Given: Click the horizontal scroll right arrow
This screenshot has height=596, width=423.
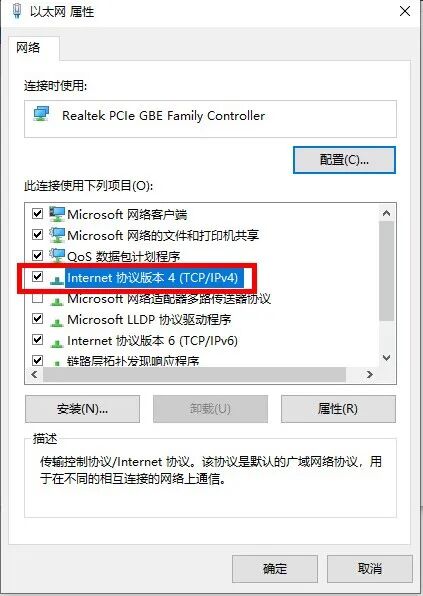Looking at the screenshot, I should click(369, 374).
